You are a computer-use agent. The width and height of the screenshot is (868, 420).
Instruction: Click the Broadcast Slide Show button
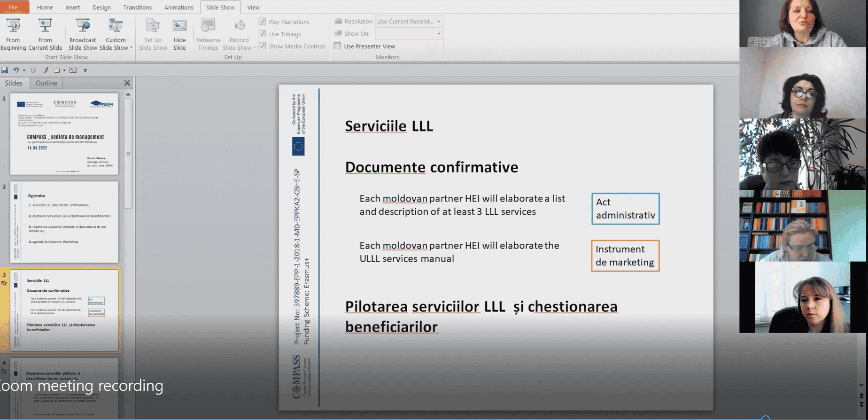pyautogui.click(x=83, y=34)
